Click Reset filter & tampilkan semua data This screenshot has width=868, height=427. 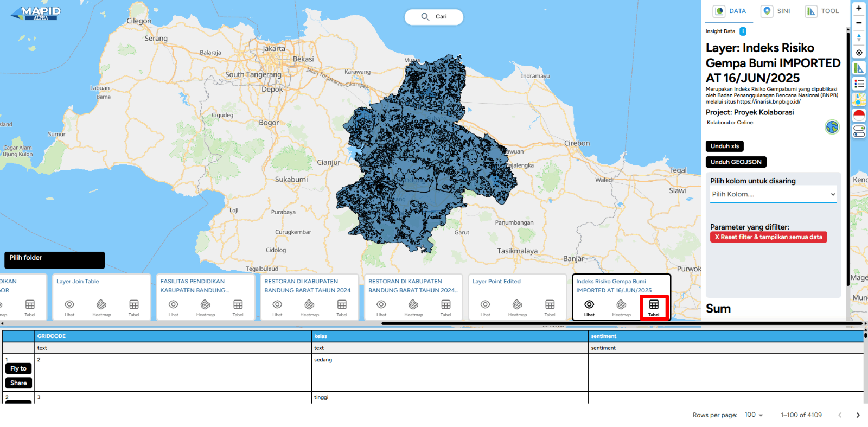point(768,237)
